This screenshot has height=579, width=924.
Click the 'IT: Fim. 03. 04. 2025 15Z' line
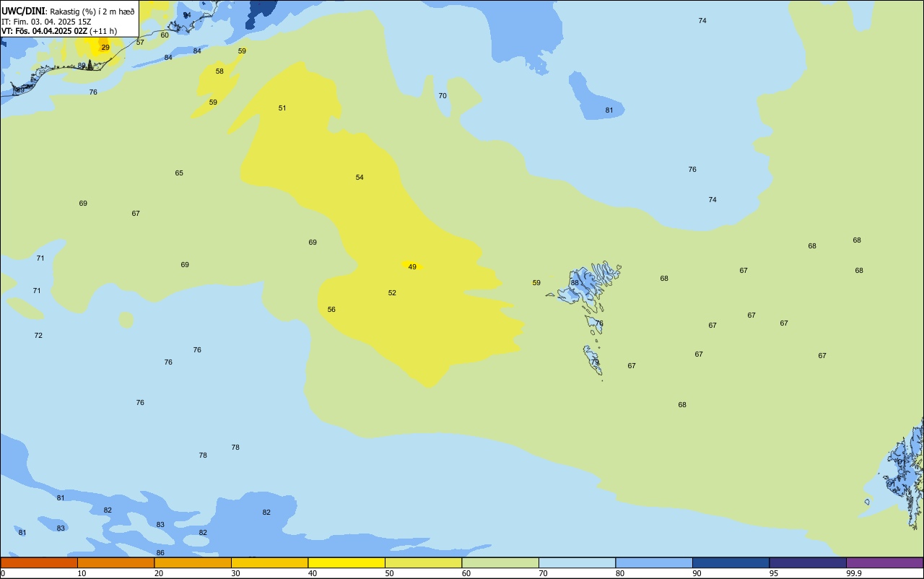[x=46, y=22]
